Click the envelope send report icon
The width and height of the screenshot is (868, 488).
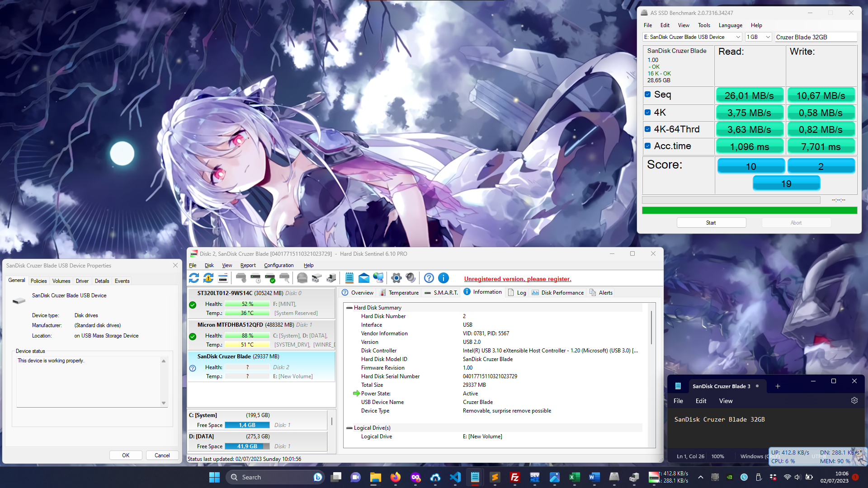click(x=364, y=278)
